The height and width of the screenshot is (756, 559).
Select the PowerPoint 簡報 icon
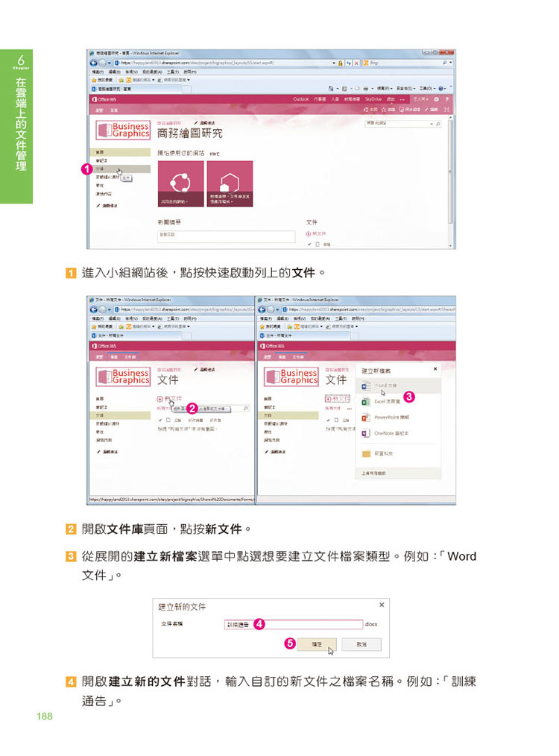[365, 418]
